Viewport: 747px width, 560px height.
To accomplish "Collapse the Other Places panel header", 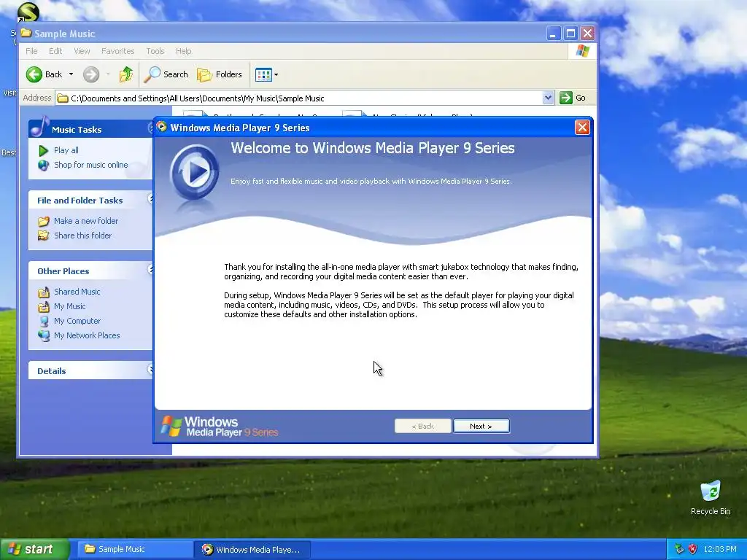I will tap(90, 271).
